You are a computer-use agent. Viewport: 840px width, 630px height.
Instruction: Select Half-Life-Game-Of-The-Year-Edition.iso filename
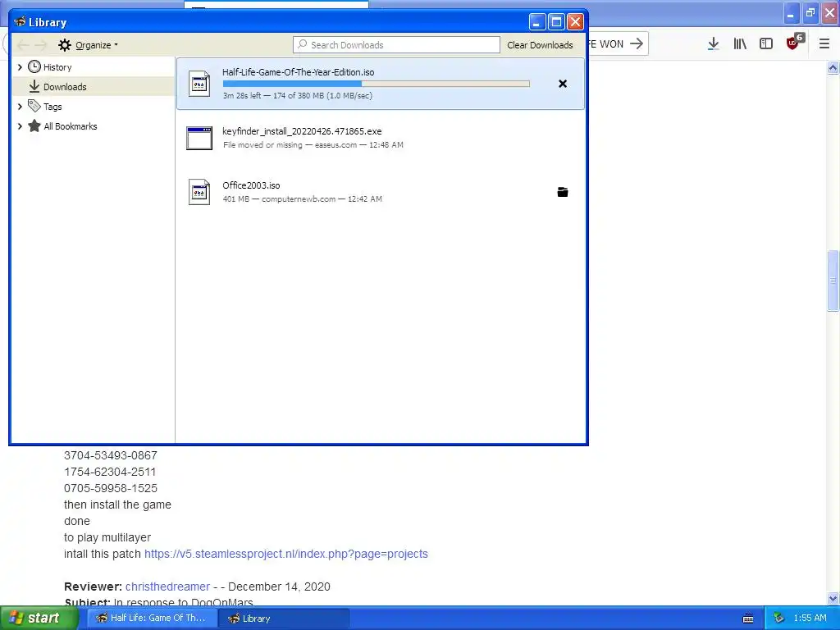coord(299,72)
